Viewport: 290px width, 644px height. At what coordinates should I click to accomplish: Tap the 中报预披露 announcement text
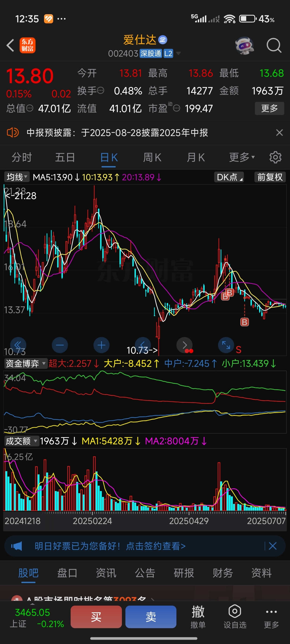coord(117,133)
